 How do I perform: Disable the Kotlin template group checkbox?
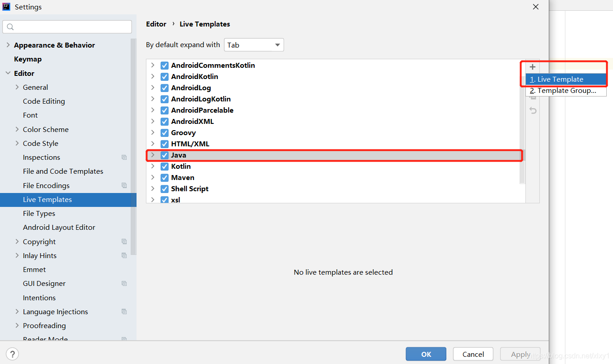point(164,167)
